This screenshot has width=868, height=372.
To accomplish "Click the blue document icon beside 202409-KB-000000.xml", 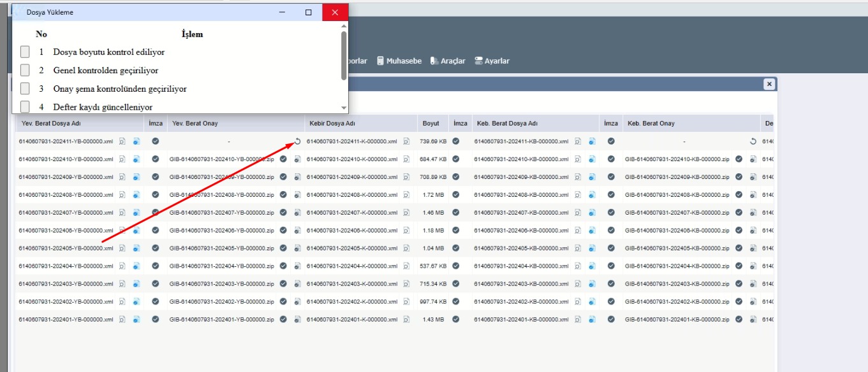I will click(x=592, y=177).
